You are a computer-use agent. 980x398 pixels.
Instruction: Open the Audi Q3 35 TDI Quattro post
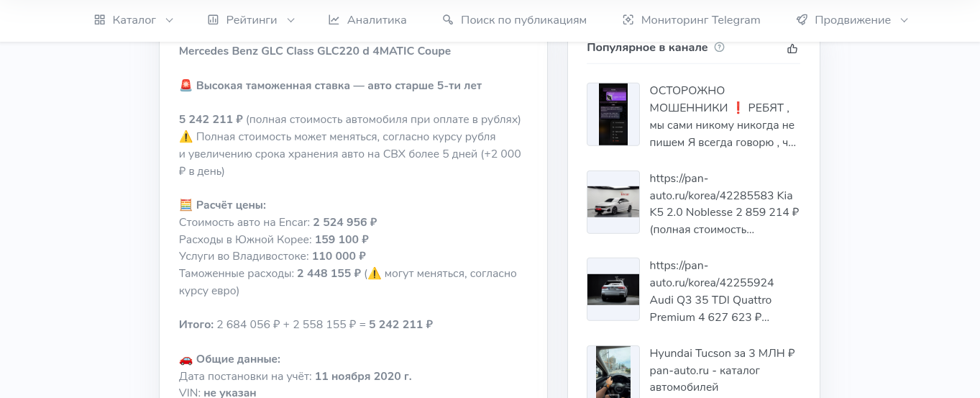click(712, 291)
